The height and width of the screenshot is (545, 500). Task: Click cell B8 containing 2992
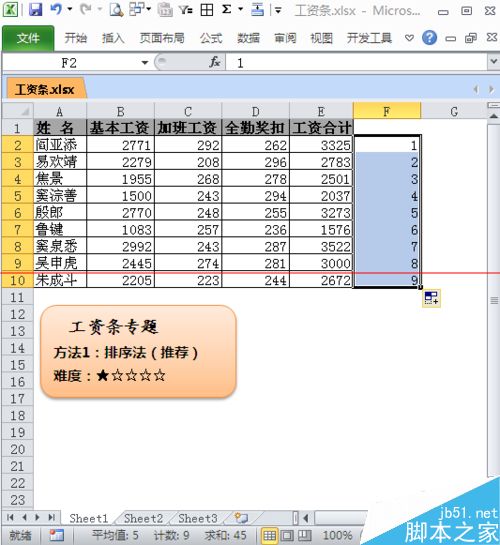click(120, 246)
